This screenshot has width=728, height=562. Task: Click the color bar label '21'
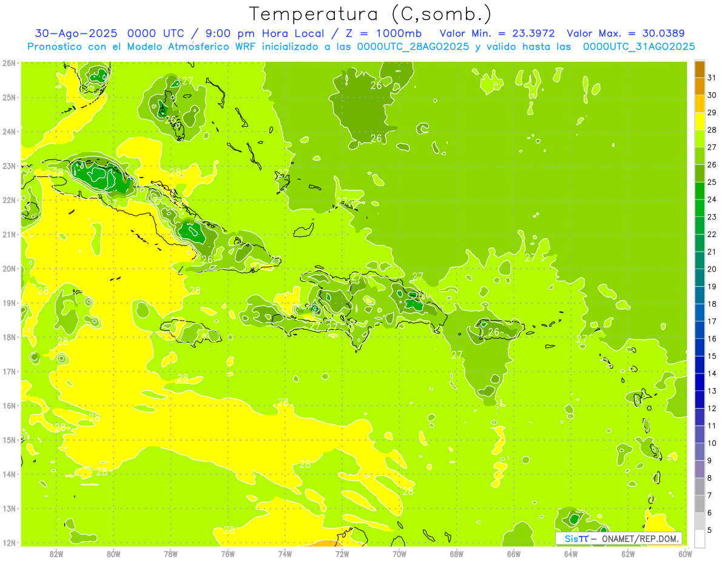point(712,252)
